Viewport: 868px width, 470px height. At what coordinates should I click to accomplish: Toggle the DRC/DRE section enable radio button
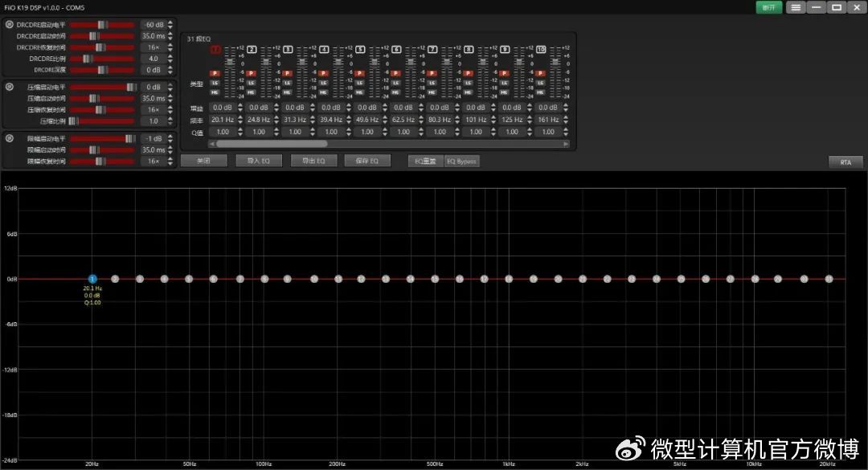click(9, 25)
